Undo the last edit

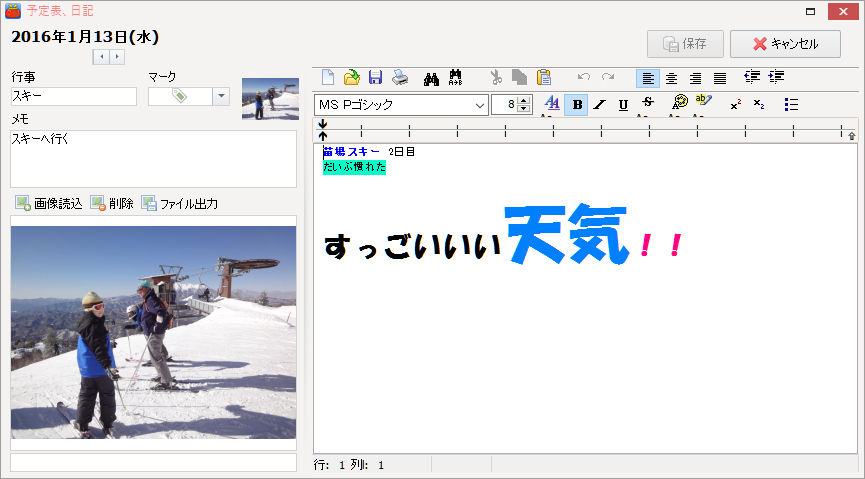coord(584,77)
